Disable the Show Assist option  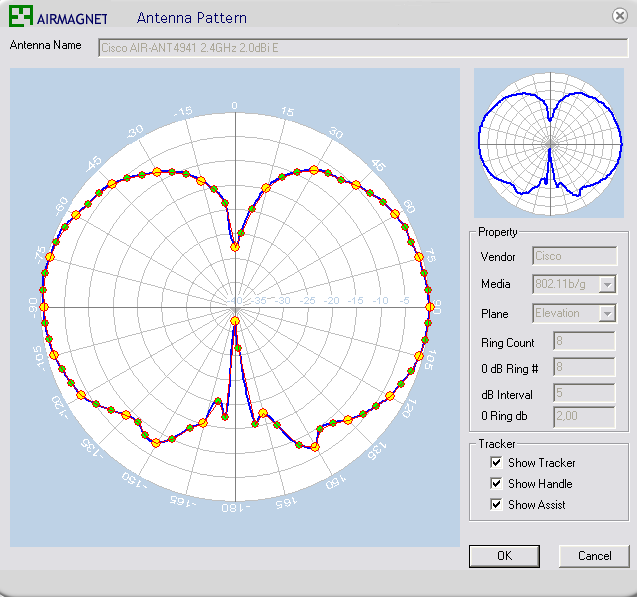coord(496,505)
